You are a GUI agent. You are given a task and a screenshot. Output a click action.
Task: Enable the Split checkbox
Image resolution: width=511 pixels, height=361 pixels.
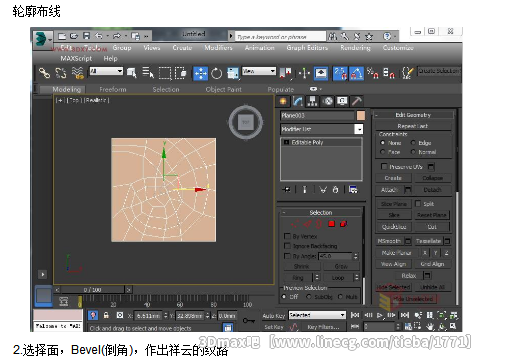[418, 203]
